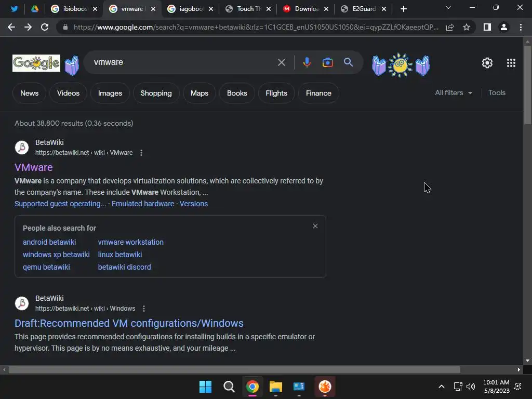Open Emulated hardware sitelink
Viewport: 532px width, 399px height.
coord(143,204)
